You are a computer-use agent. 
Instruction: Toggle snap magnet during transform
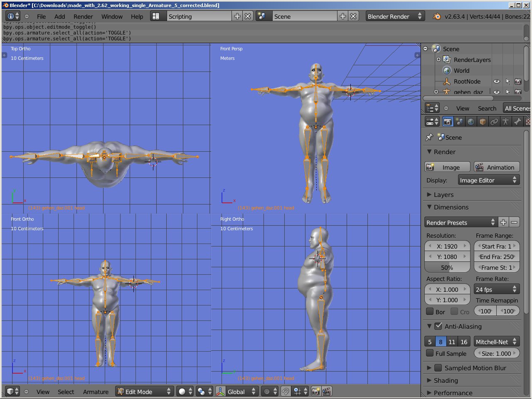[x=286, y=392]
